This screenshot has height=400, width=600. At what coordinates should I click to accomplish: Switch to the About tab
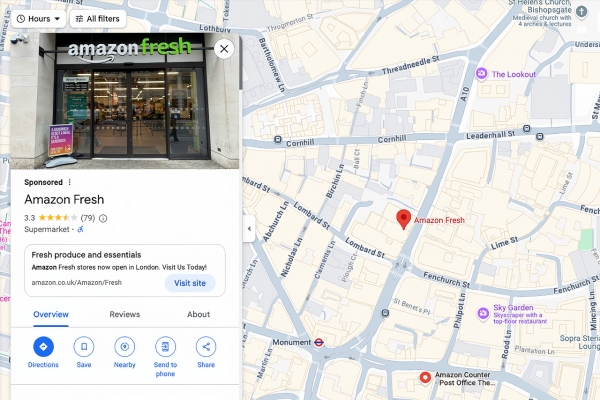198,314
